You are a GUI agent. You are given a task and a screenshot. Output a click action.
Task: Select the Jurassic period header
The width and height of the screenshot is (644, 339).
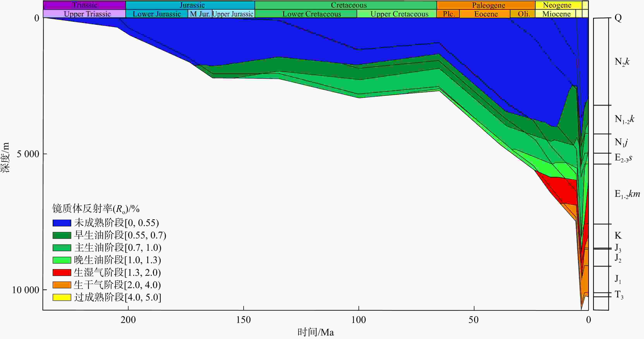(192, 5)
